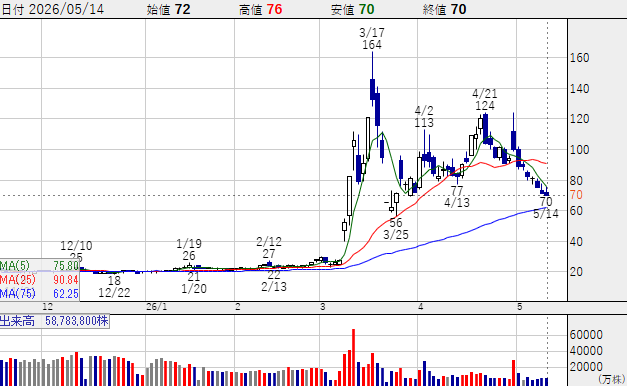Click the MA(25) value 90.84
Viewport: 627px width, 386px height.
click(x=66, y=279)
